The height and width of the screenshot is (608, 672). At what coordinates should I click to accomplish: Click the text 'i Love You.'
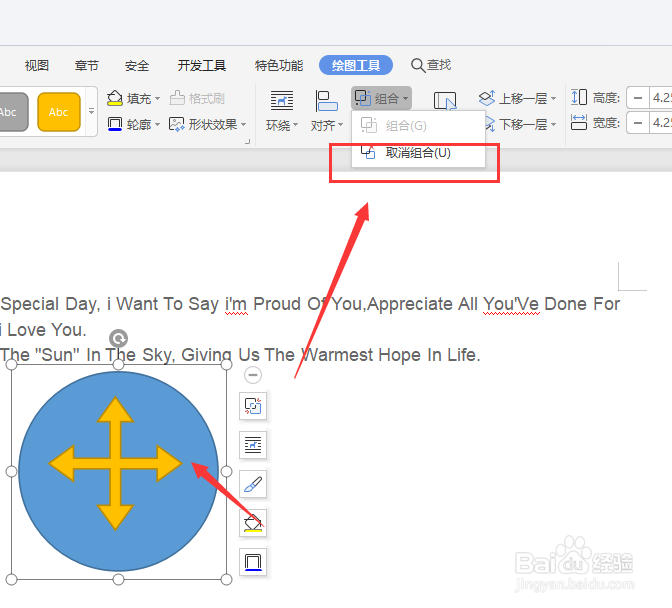[43, 330]
